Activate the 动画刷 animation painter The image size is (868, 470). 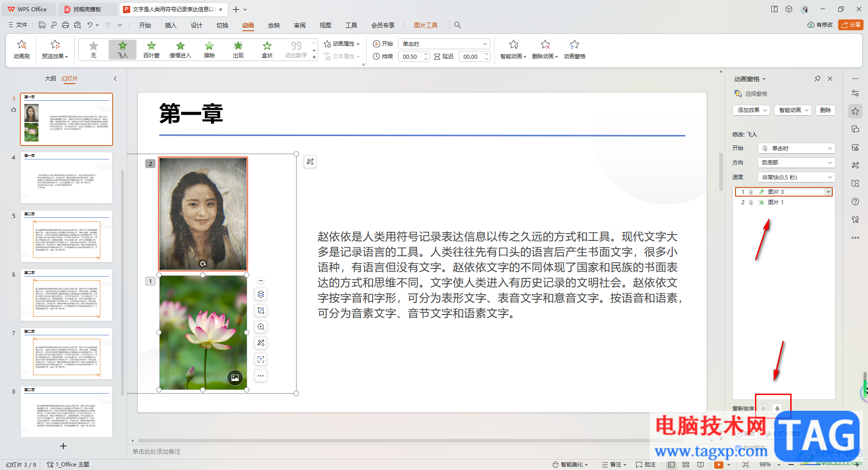pos(21,49)
